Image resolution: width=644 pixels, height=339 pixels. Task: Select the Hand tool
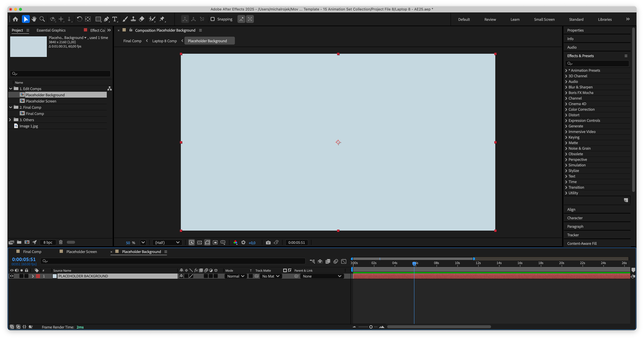point(34,19)
